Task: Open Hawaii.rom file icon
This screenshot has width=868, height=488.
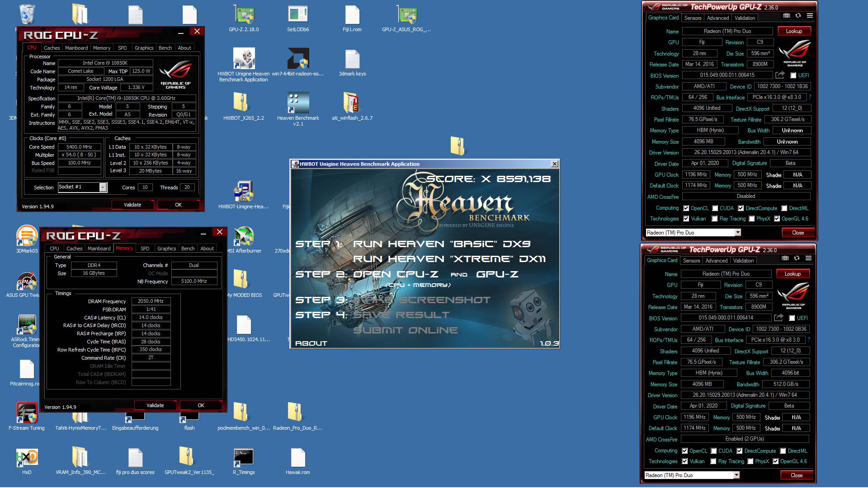Action: point(298,457)
